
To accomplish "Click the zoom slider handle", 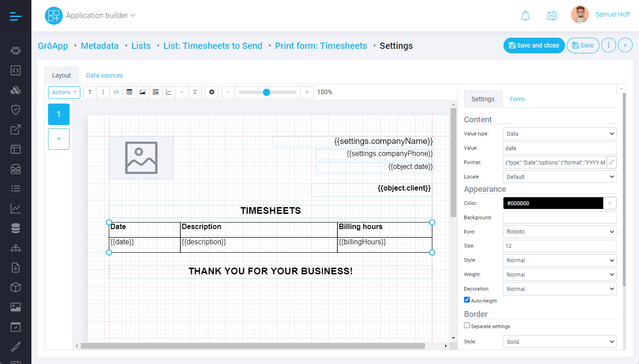I will coord(267,92).
